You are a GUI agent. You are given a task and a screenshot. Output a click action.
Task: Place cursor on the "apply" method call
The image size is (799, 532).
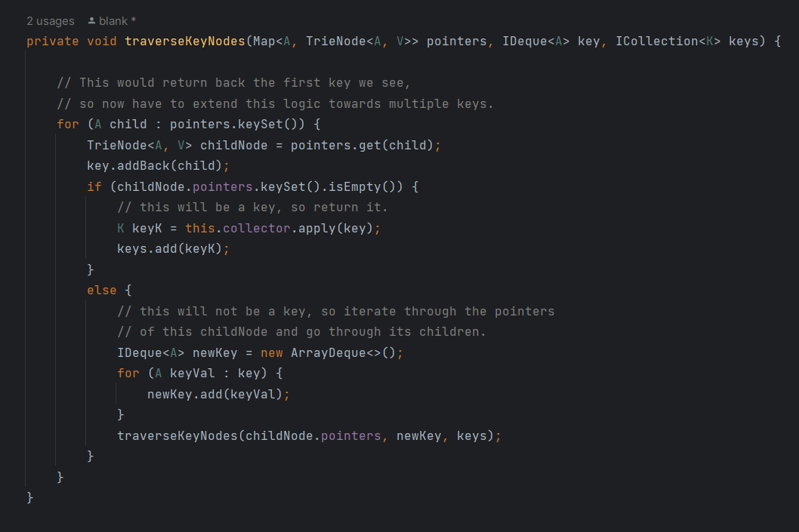click(x=317, y=228)
